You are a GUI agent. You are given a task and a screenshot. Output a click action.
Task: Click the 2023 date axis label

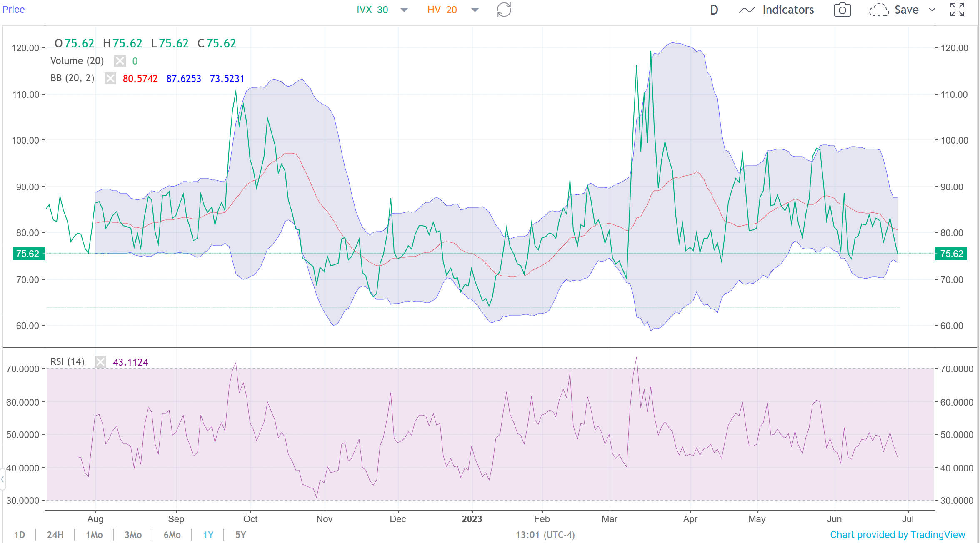coord(472,519)
